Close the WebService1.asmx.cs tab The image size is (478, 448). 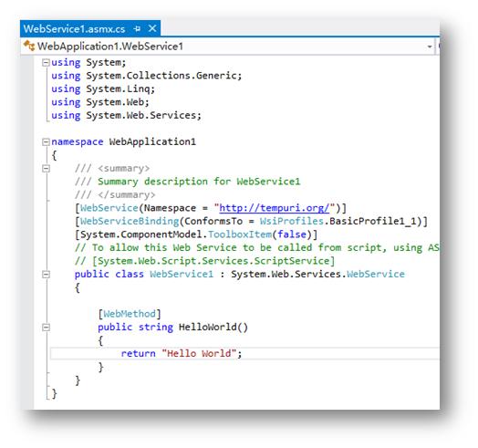click(152, 28)
